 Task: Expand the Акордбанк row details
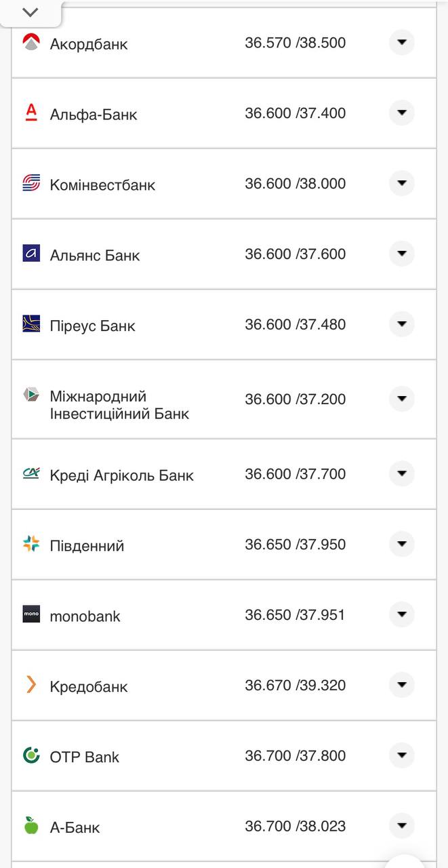(x=401, y=42)
